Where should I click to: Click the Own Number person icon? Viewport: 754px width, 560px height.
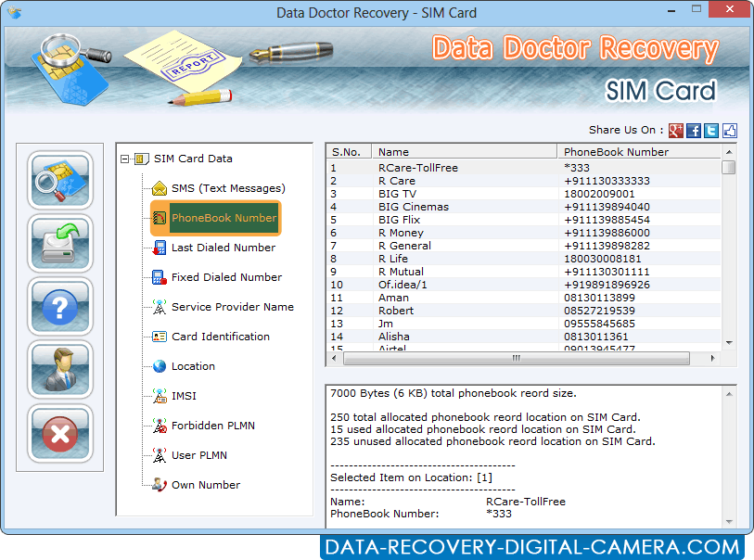tap(160, 485)
